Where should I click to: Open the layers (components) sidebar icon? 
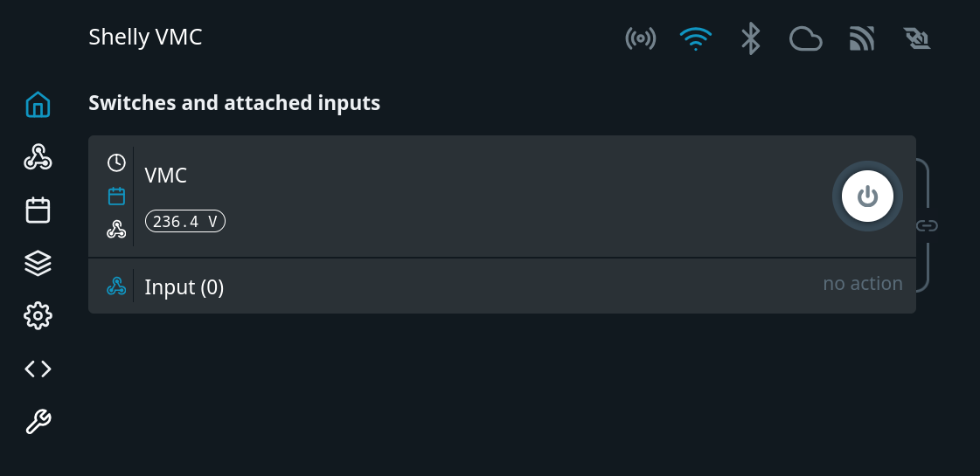pos(38,263)
